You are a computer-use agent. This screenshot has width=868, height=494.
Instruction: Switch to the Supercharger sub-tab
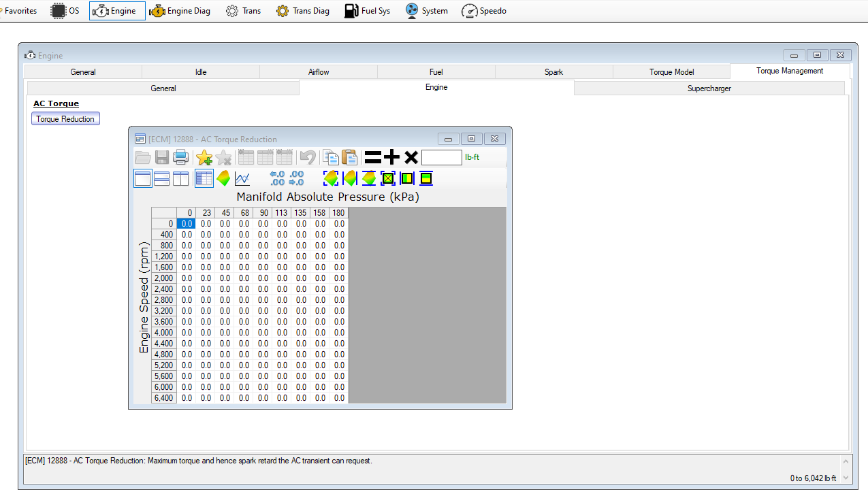709,88
